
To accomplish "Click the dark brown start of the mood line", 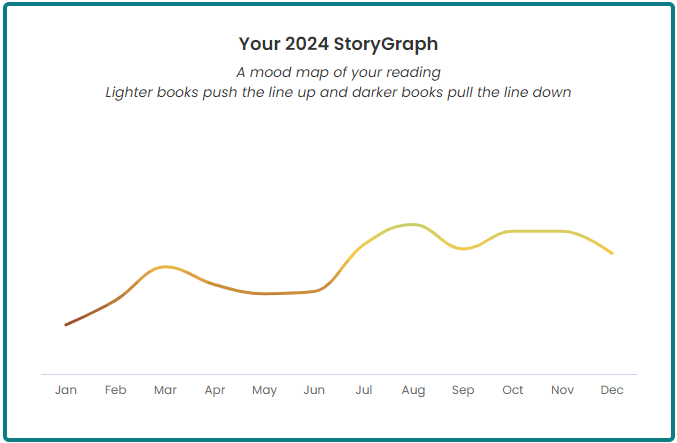I will (68, 323).
